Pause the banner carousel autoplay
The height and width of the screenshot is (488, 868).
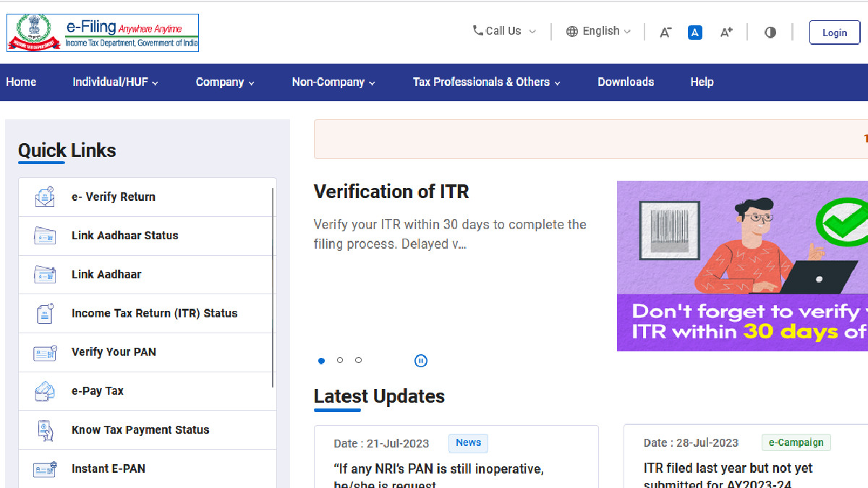[421, 360]
